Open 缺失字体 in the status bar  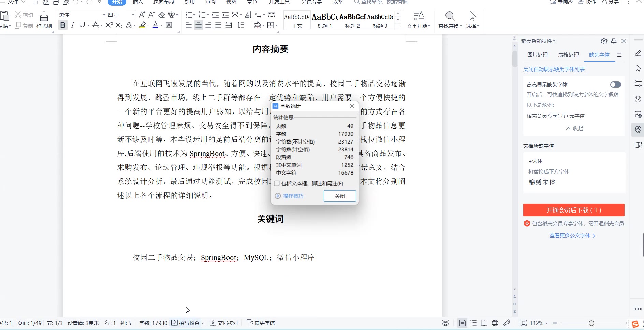coord(261,323)
